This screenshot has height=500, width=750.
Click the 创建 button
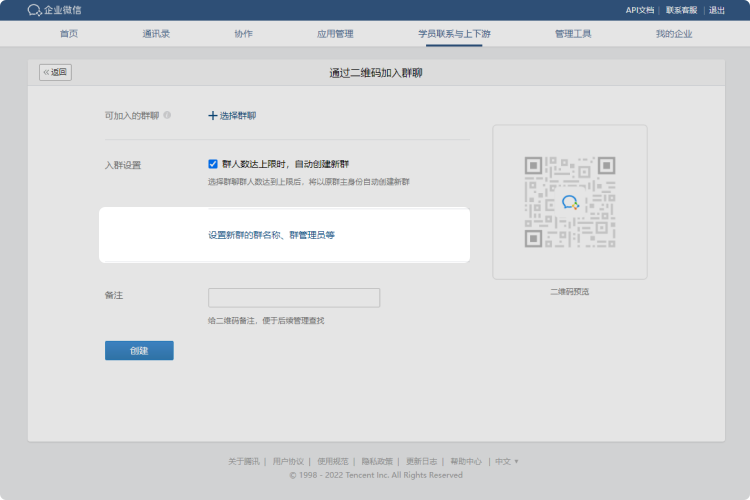click(139, 350)
